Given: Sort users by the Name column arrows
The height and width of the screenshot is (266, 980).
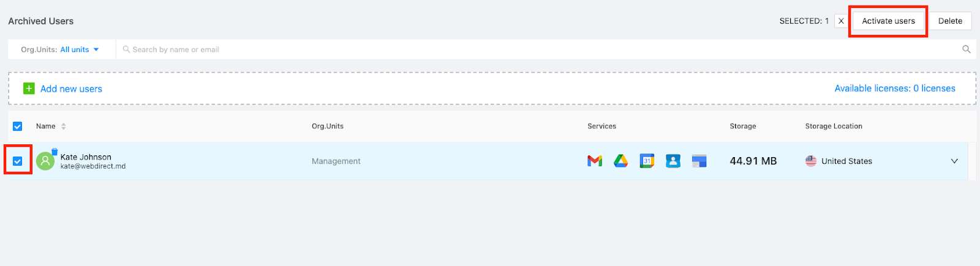Looking at the screenshot, I should [64, 127].
